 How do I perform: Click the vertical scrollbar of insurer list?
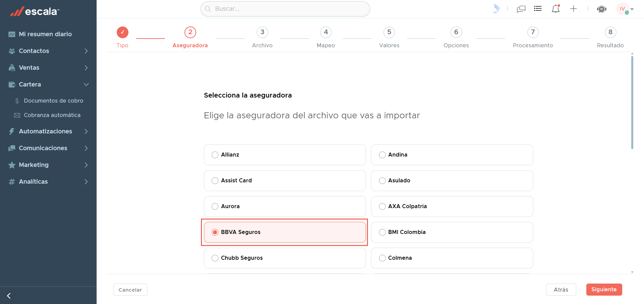pos(632,102)
